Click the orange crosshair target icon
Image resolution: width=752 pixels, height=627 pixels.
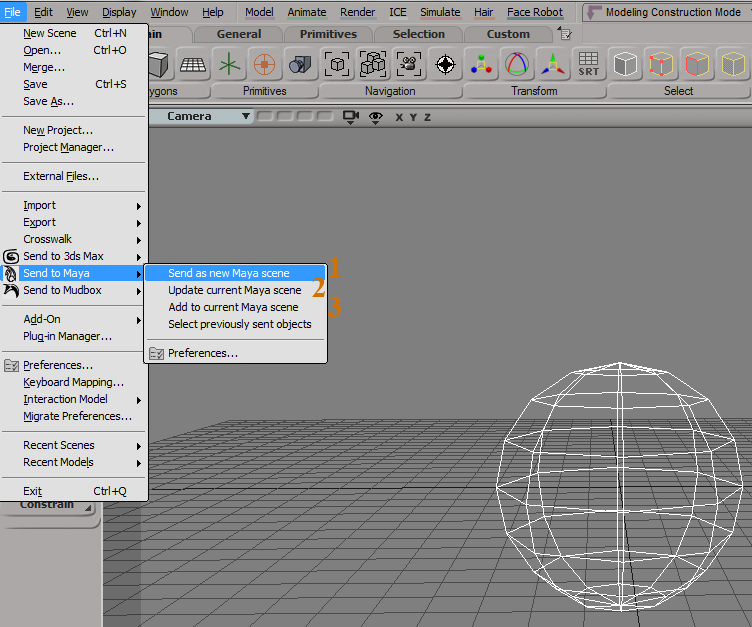click(264, 64)
